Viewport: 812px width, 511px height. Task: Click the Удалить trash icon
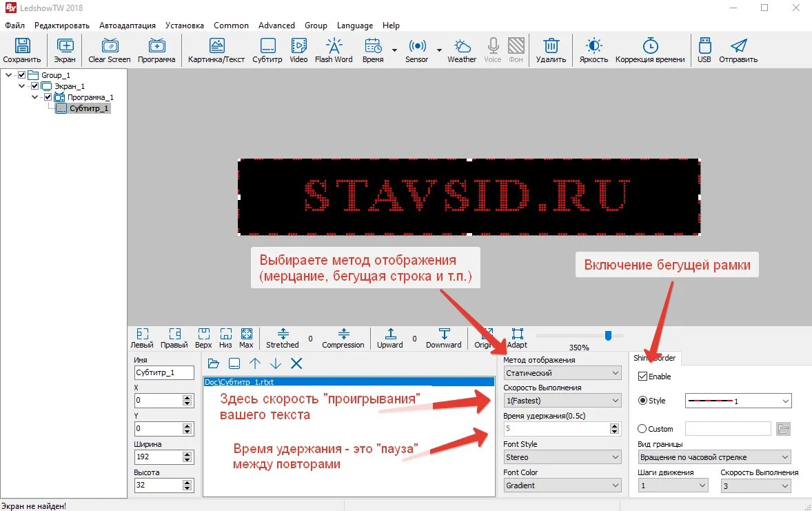pos(551,46)
